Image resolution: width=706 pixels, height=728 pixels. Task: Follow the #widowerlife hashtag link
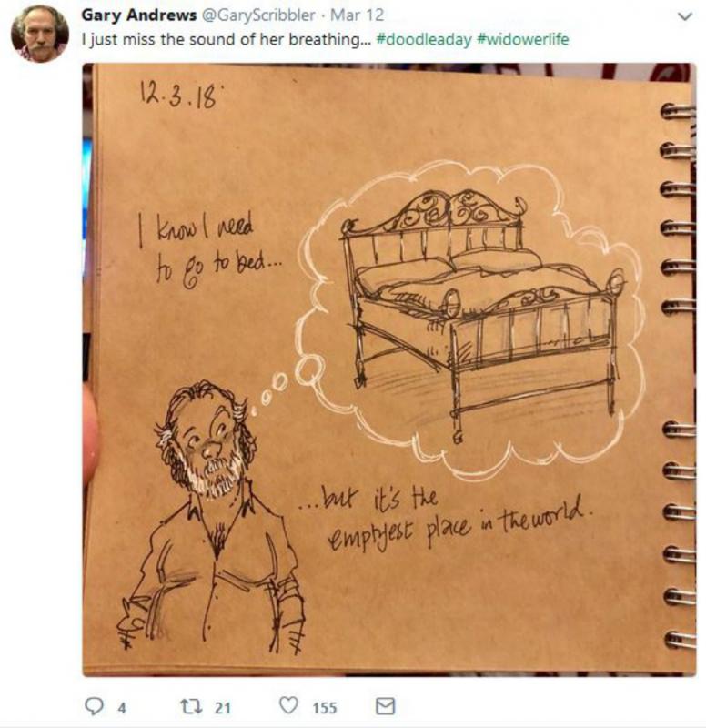(x=522, y=39)
